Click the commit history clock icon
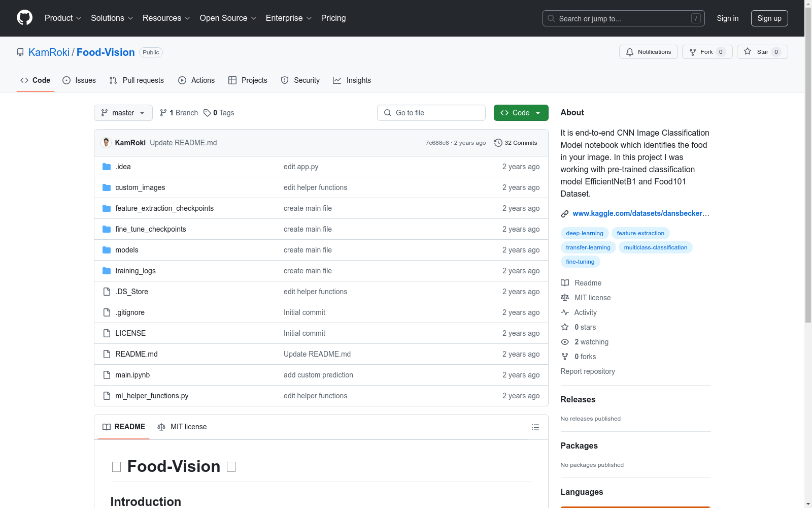Viewport: 812px width, 508px height. point(498,143)
